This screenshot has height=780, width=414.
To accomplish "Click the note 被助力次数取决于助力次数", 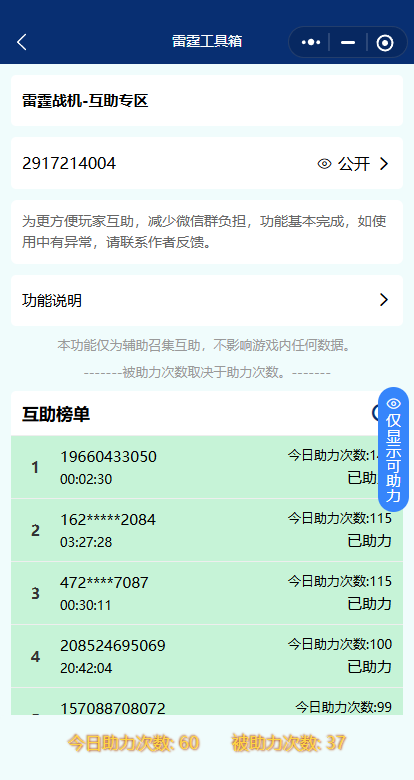I will (x=207, y=372).
